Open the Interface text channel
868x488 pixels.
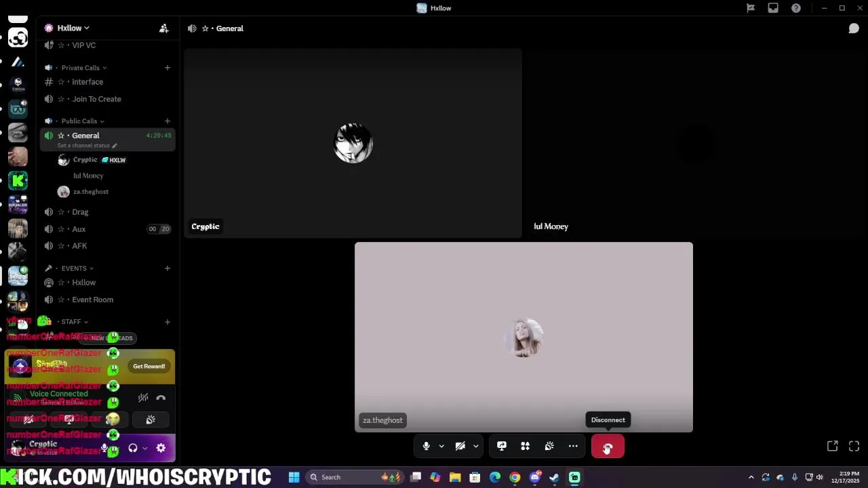point(87,82)
